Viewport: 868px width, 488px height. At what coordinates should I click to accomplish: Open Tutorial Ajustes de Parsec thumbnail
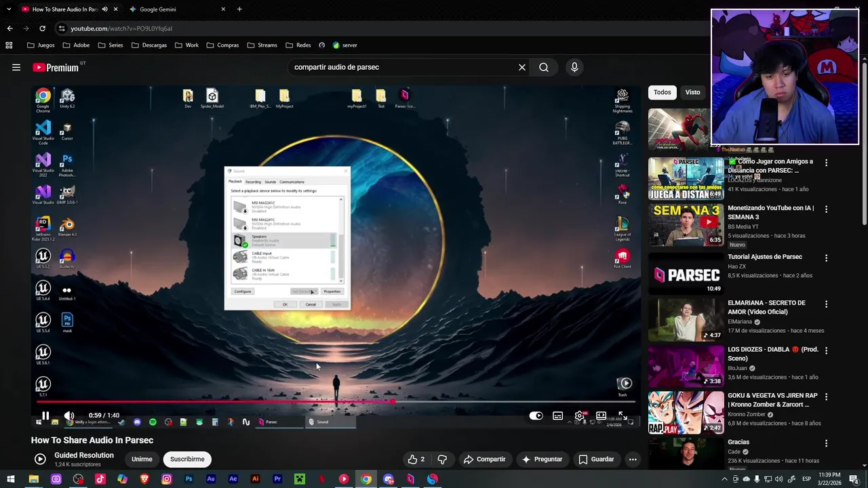pyautogui.click(x=686, y=274)
